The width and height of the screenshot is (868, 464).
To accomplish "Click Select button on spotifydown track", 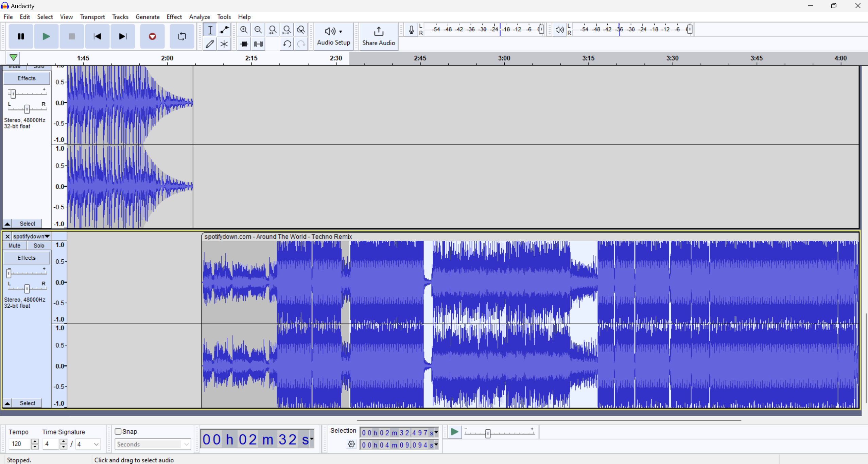I will pos(27,403).
